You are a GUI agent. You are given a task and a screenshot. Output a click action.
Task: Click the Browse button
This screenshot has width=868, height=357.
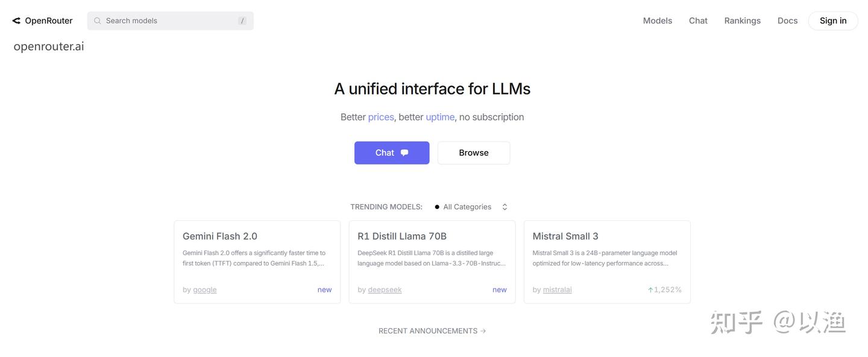pyautogui.click(x=473, y=152)
